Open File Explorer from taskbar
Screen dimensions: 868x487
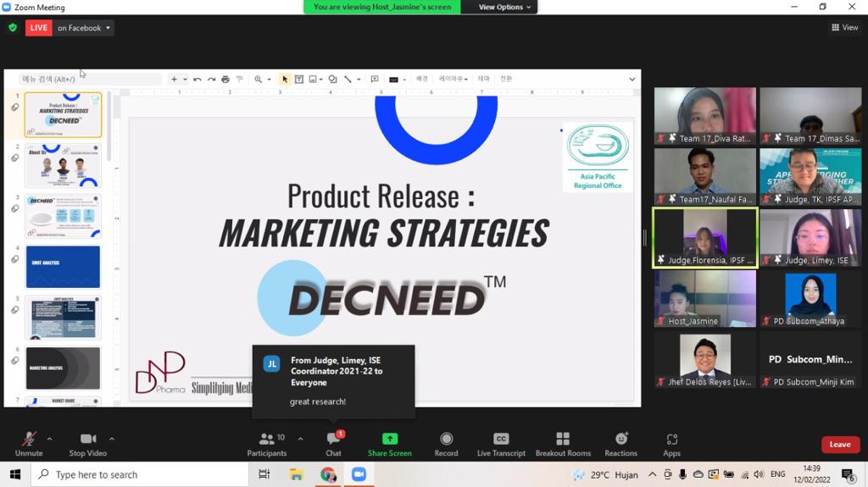296,474
